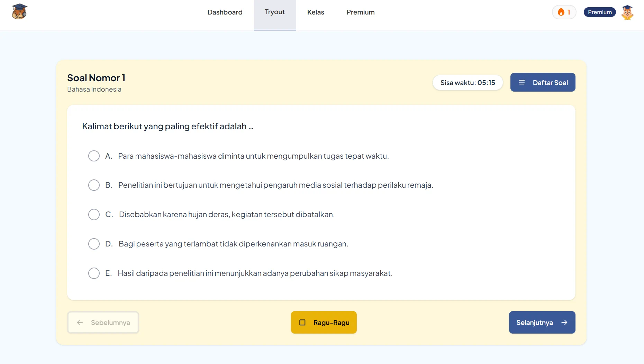Pick option D radio button

(94, 244)
